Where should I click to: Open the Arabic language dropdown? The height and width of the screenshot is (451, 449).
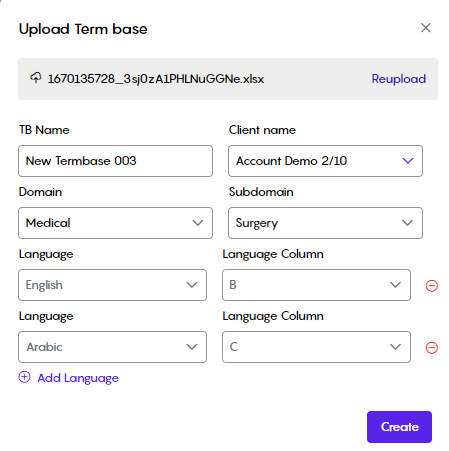pos(112,347)
